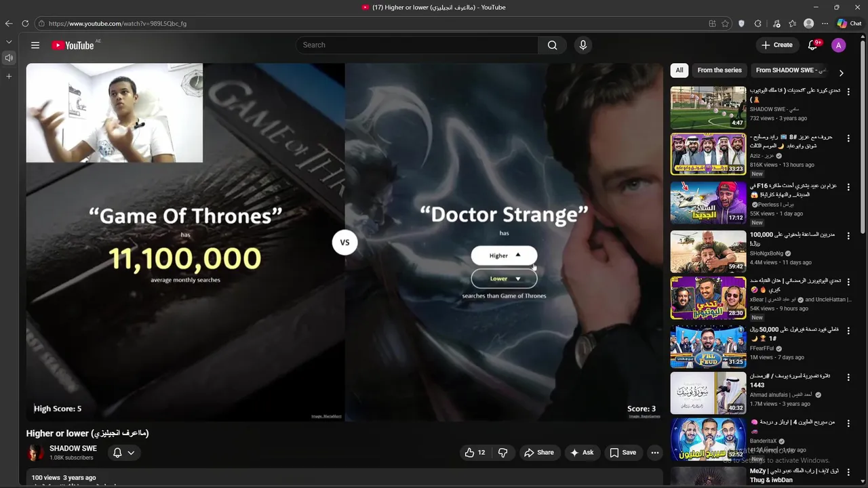Focus the YouTube search box
The height and width of the screenshot is (488, 868).
pyautogui.click(x=417, y=45)
